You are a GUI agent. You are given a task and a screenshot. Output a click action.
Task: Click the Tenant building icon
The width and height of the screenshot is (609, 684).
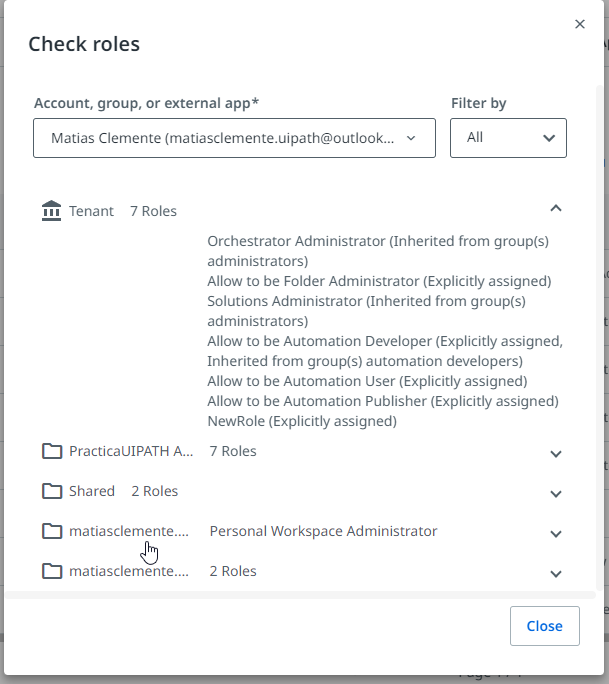[51, 211]
